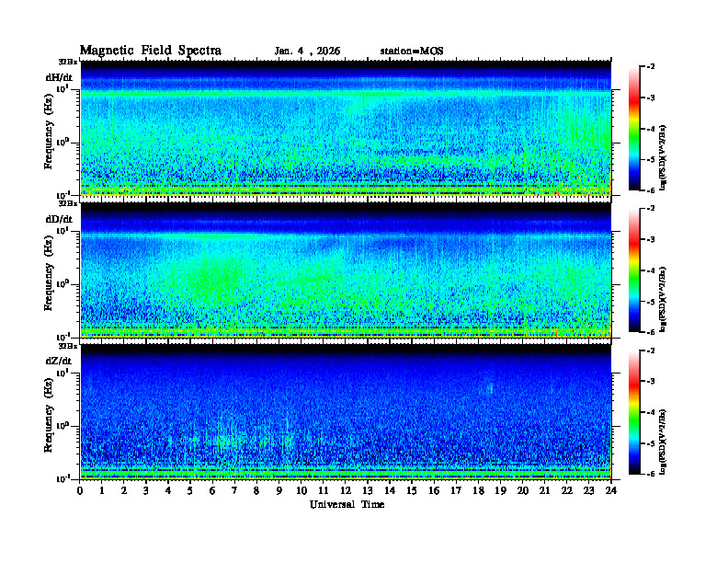The width and height of the screenshot is (728, 563).
Task: Click hour tick label 14 on time axis
Action: (x=390, y=490)
